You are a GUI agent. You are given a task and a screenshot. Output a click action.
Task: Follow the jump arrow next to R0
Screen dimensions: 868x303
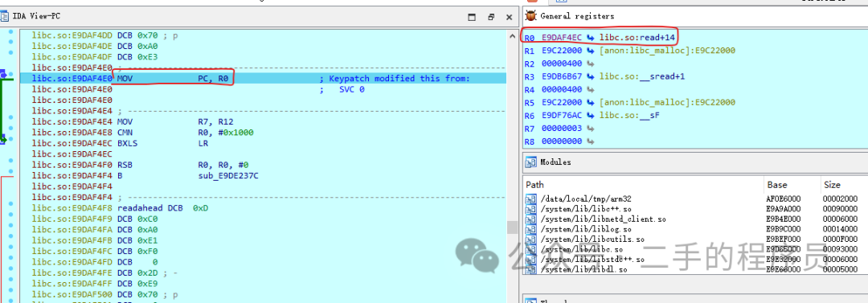coord(591,37)
